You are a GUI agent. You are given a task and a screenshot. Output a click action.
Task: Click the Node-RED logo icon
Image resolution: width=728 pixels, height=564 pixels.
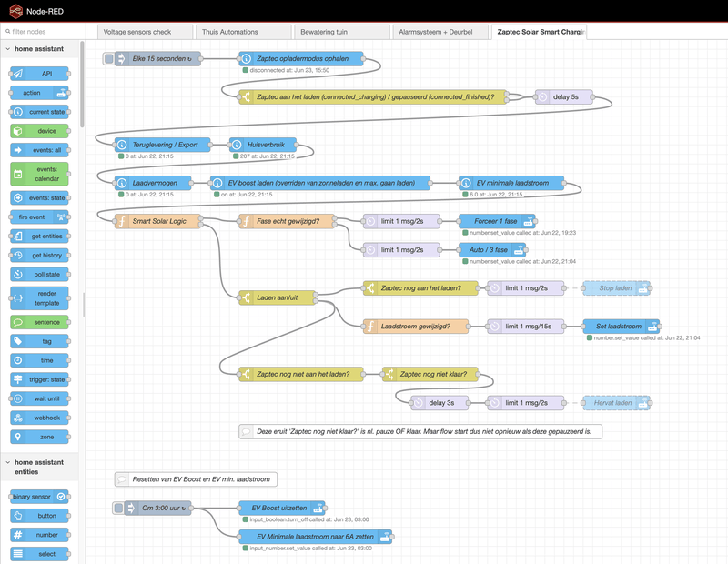tap(15, 11)
